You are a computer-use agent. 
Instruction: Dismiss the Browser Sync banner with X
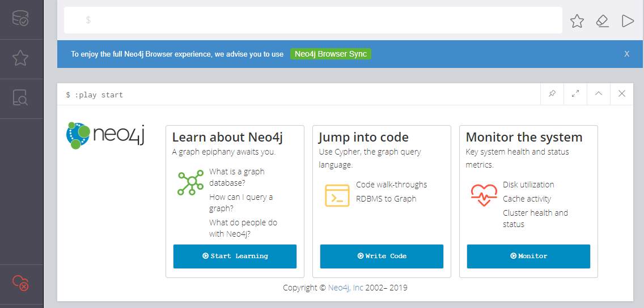pyautogui.click(x=627, y=54)
